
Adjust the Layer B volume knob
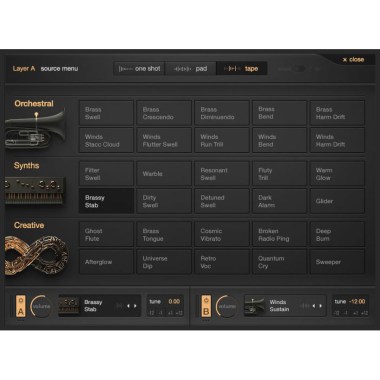coord(227,306)
